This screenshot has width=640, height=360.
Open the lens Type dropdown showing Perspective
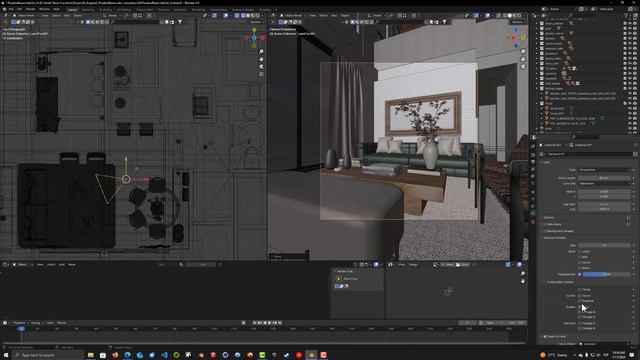(x=604, y=170)
